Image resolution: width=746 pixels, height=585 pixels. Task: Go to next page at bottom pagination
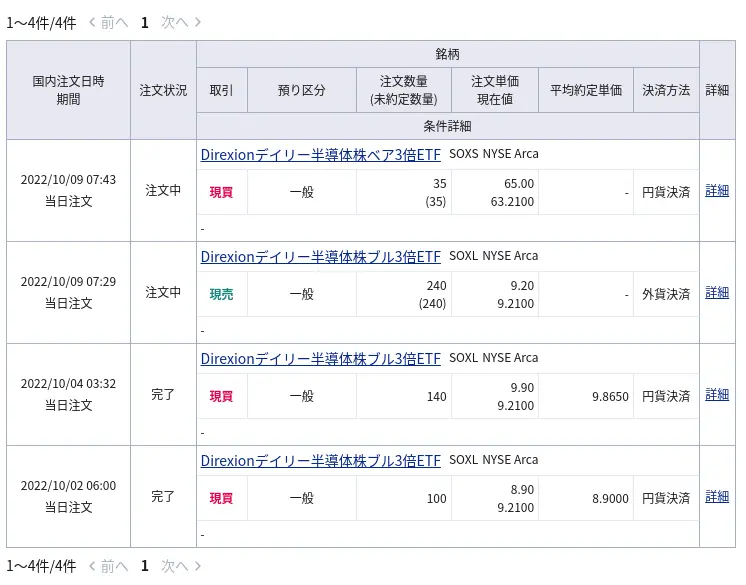pyautogui.click(x=181, y=566)
